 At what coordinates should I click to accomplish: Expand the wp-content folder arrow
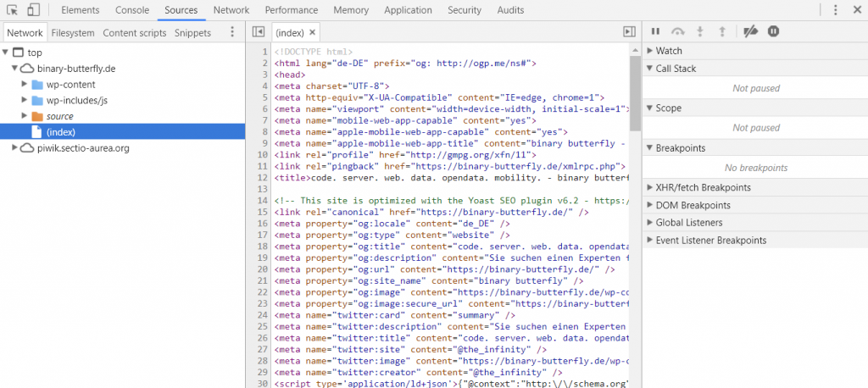(25, 84)
